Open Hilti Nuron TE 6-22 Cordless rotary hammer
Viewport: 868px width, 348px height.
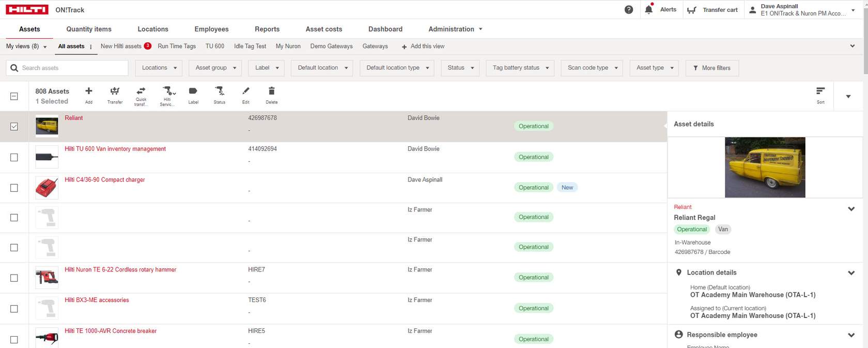point(120,269)
